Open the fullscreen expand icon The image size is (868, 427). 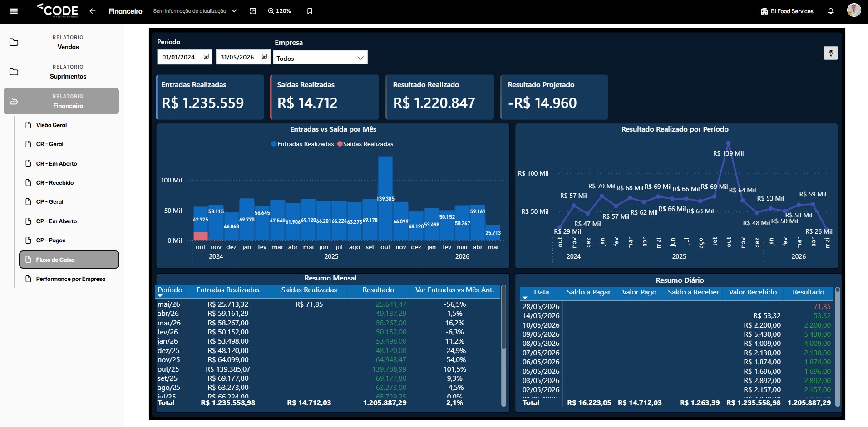253,11
